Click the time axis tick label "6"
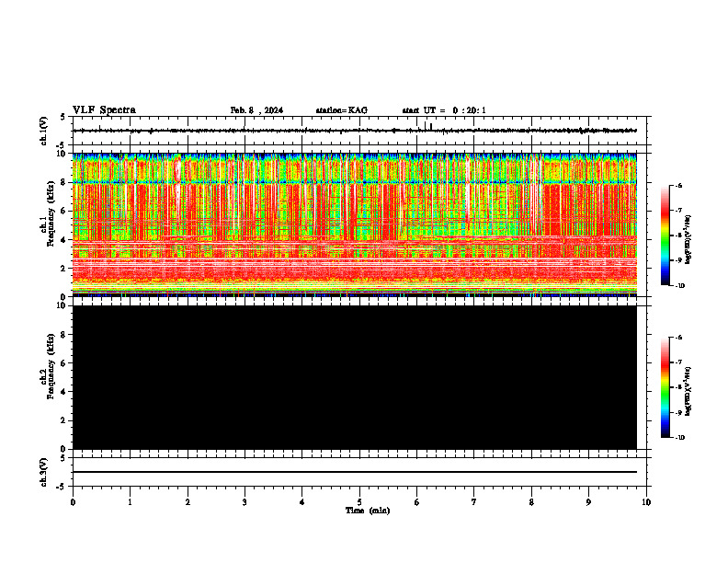 point(417,502)
